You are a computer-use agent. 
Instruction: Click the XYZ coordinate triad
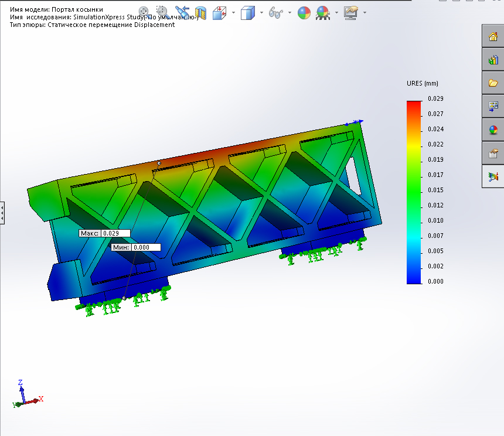(x=28, y=393)
